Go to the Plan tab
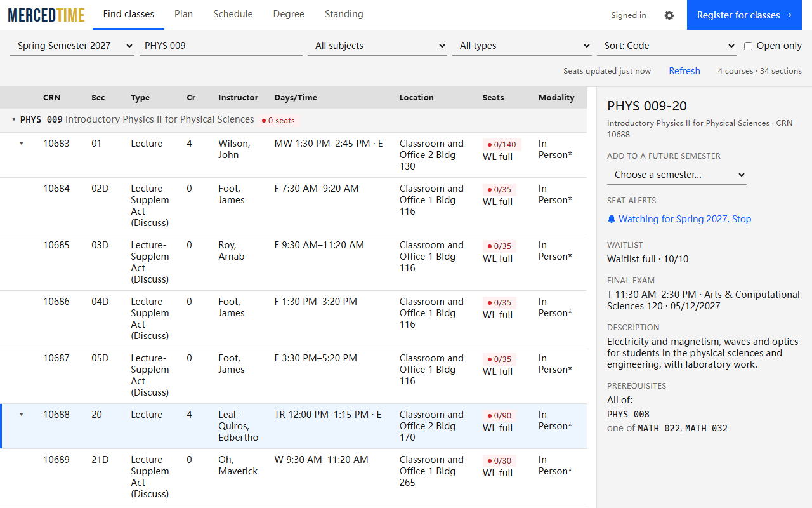This screenshot has height=508, width=812. pyautogui.click(x=183, y=14)
